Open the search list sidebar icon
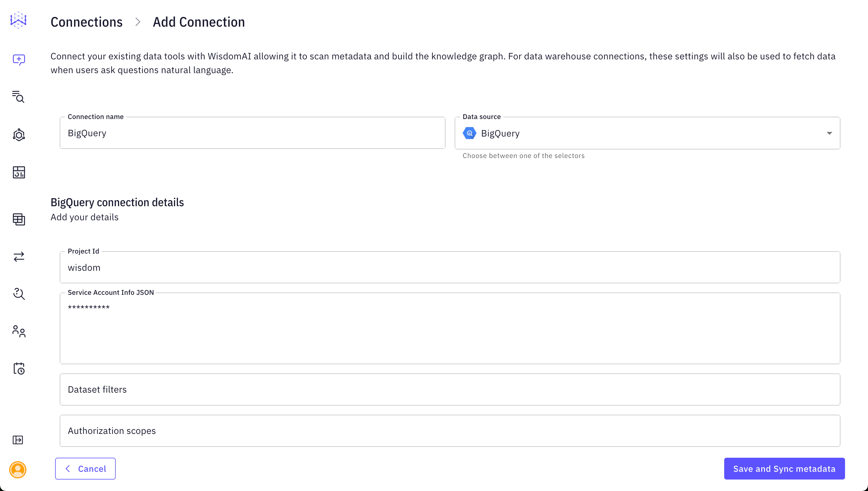The image size is (868, 491). pos(18,97)
